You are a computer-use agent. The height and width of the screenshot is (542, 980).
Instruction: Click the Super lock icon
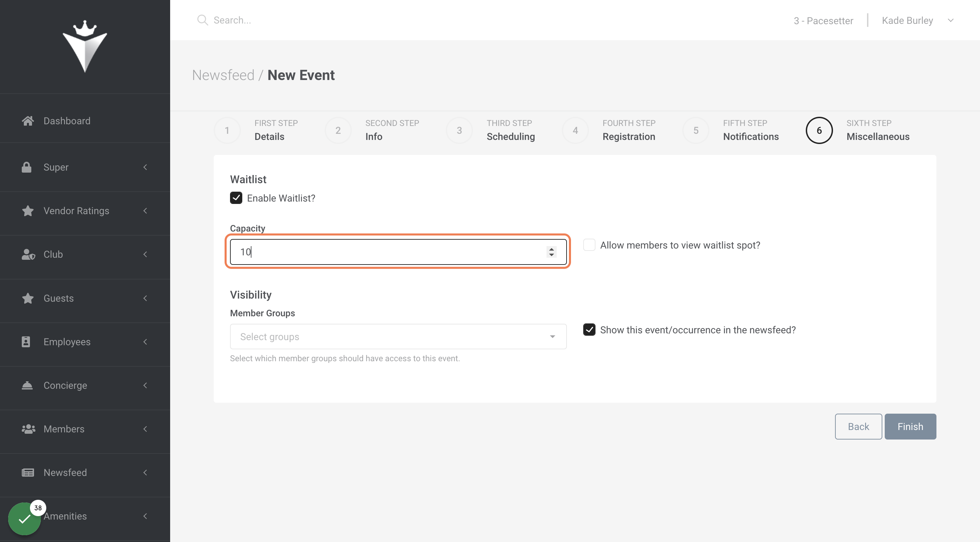pos(27,167)
